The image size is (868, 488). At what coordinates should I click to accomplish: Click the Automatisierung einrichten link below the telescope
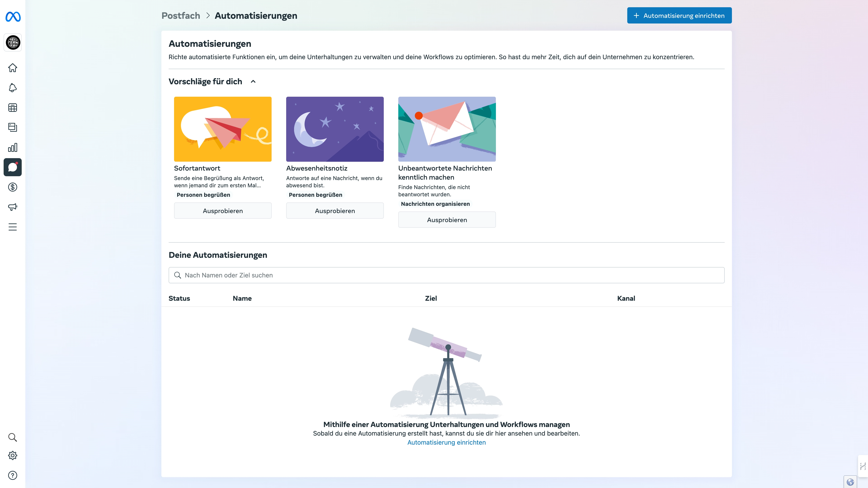(x=446, y=443)
